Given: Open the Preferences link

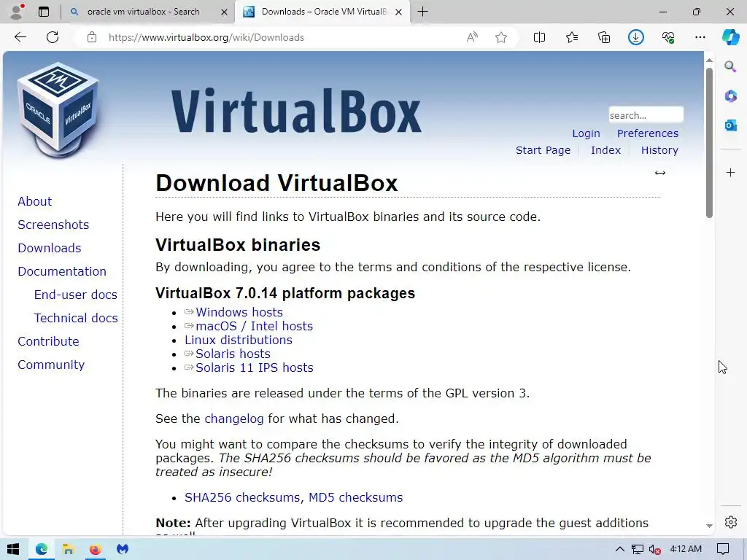Looking at the screenshot, I should click(648, 133).
